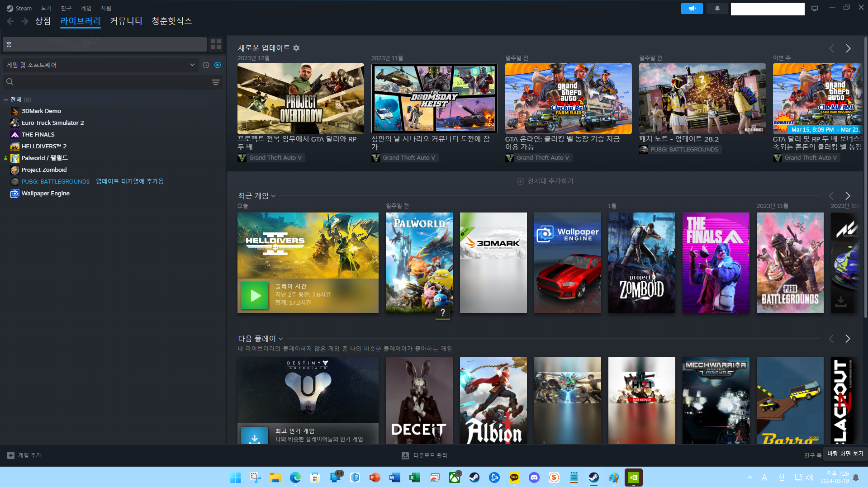Viewport: 868px width, 487px height.
Task: Open NVIDIA app from taskbar
Action: [x=634, y=478]
